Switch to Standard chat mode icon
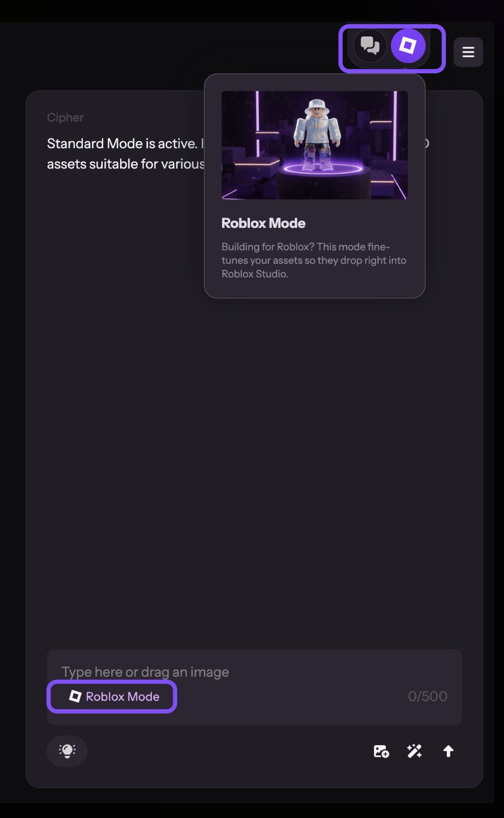 coord(370,46)
